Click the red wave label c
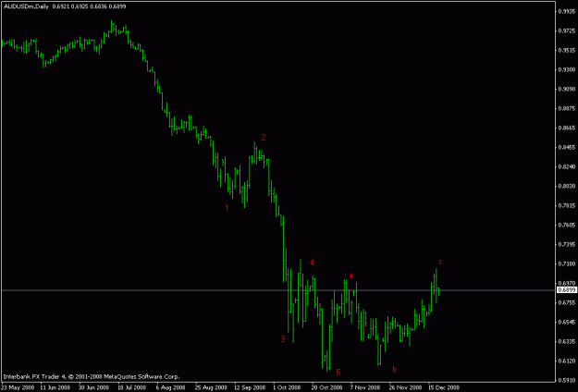The image size is (578, 392). point(440,262)
